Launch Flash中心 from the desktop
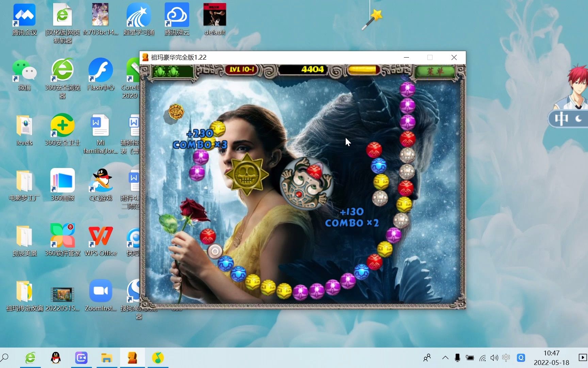Image resolution: width=588 pixels, height=368 pixels. (100, 75)
